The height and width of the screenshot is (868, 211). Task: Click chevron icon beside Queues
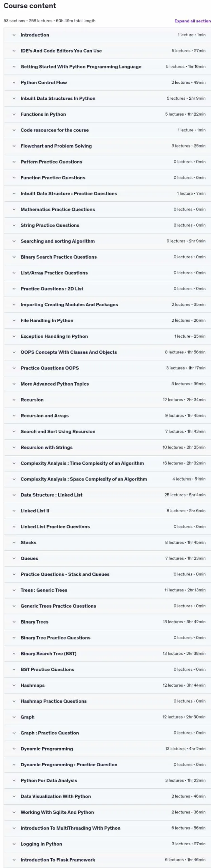tap(14, 558)
